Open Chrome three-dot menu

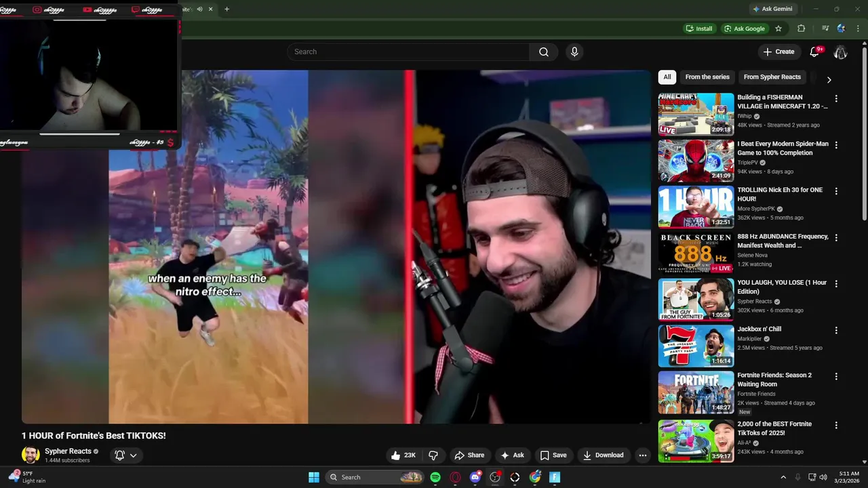(x=858, y=28)
